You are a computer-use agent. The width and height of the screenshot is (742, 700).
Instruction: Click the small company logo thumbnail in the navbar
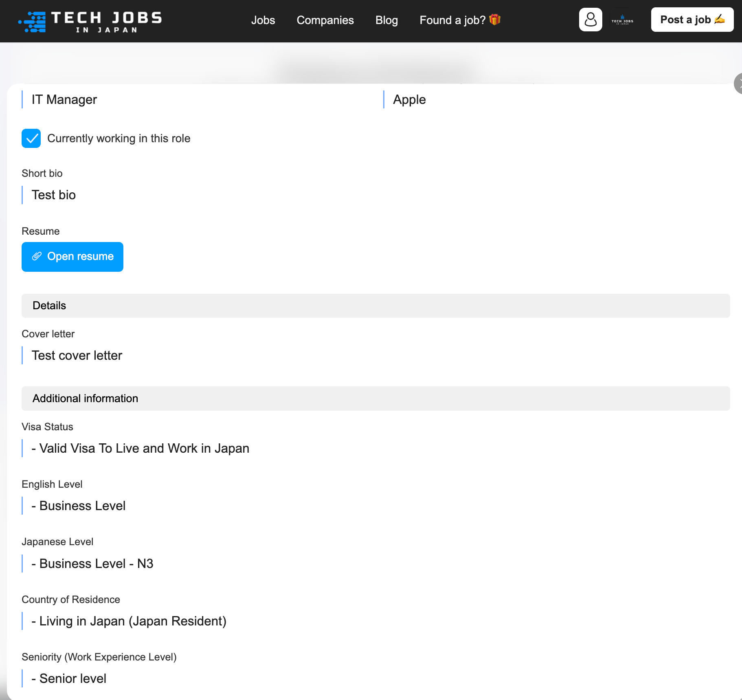[622, 20]
